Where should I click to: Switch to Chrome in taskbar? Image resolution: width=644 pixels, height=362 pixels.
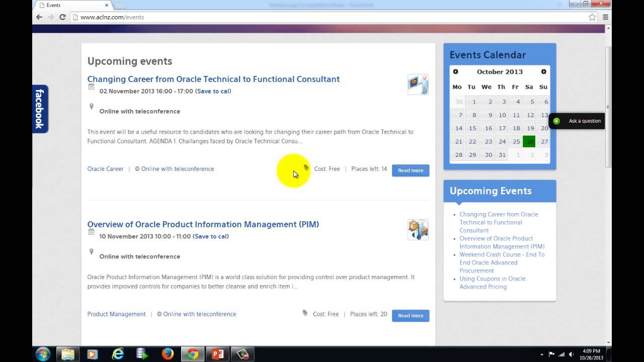tap(192, 354)
